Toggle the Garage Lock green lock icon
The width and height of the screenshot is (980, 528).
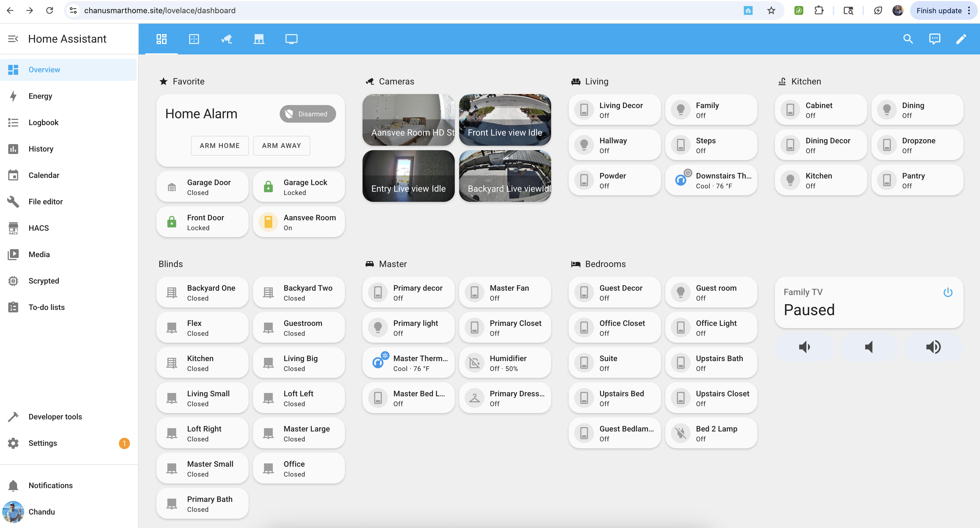click(268, 187)
